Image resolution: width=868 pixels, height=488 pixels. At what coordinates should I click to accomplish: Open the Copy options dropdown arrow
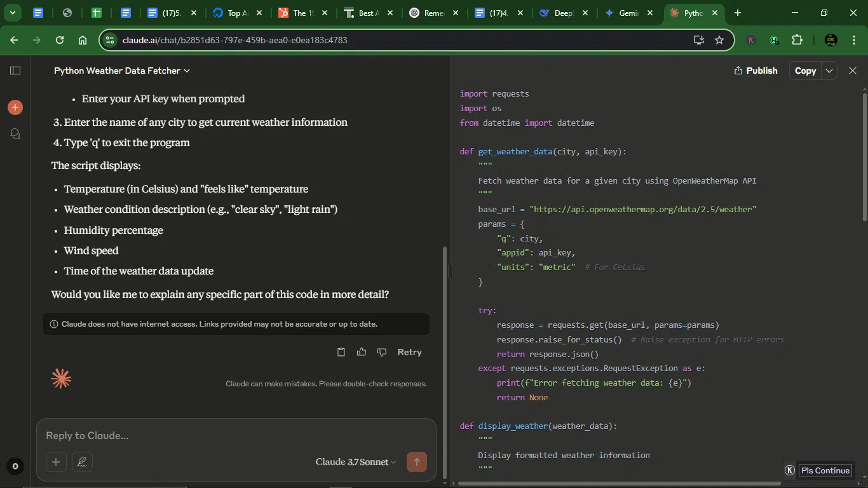tap(829, 71)
